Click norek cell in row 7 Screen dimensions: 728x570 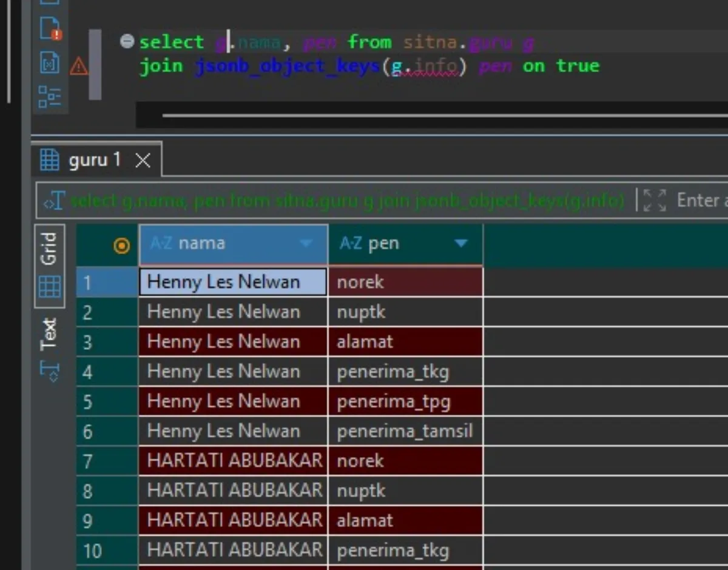click(406, 461)
